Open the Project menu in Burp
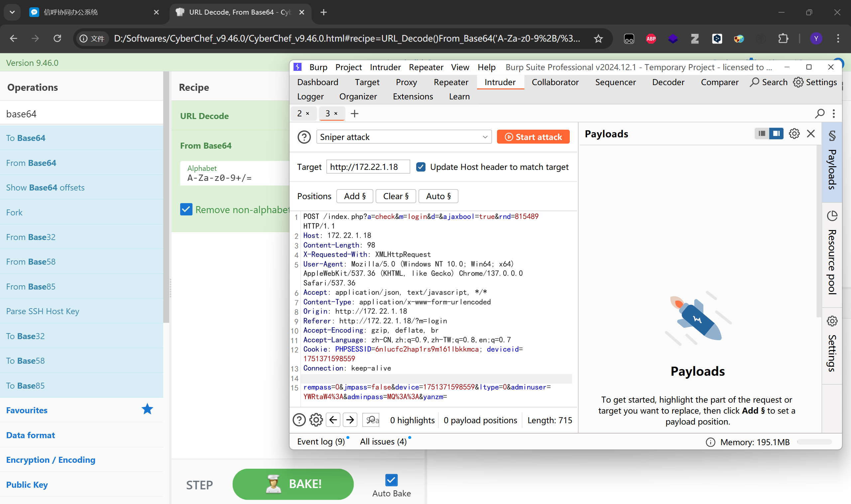851x504 pixels. [348, 67]
